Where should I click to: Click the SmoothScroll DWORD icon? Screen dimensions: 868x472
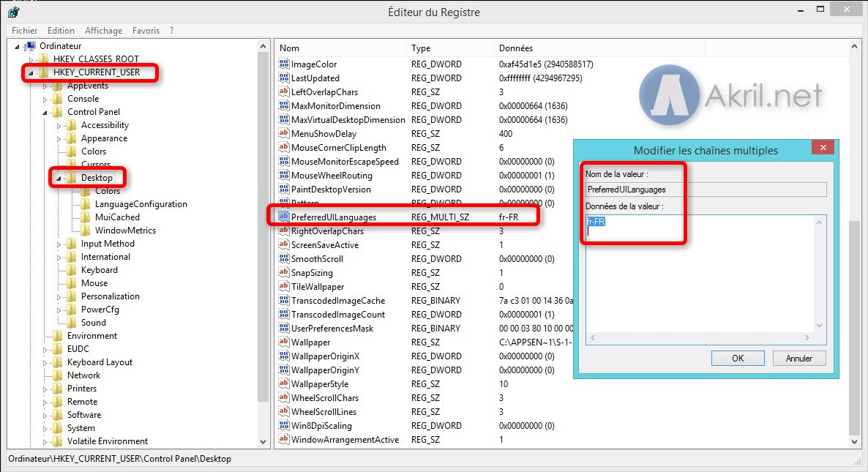click(x=283, y=258)
